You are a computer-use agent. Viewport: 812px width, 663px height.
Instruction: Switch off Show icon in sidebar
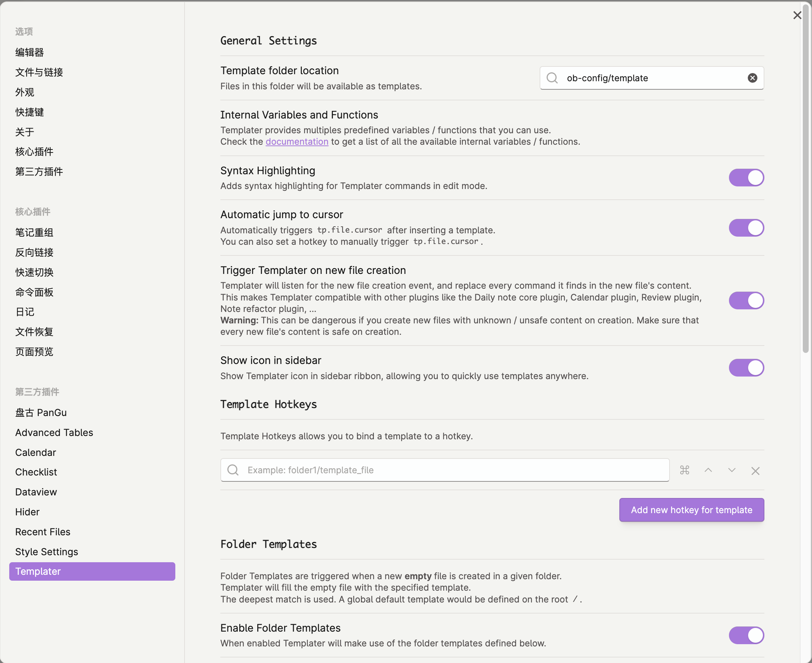746,367
